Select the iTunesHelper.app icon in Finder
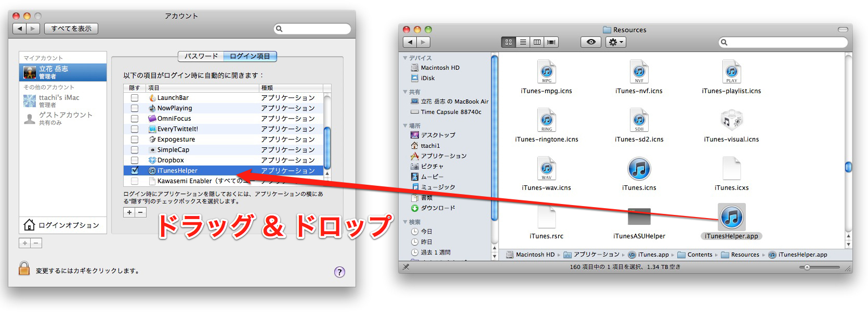This screenshot has width=868, height=318. (731, 217)
